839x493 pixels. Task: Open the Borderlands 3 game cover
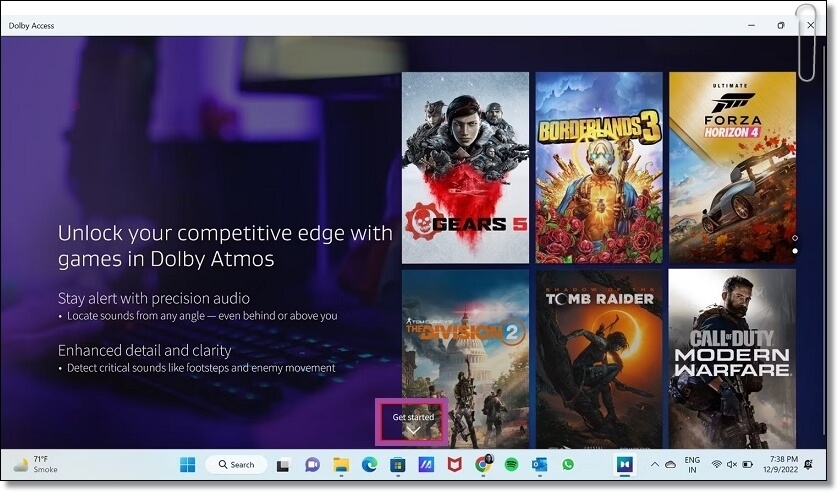tap(599, 168)
